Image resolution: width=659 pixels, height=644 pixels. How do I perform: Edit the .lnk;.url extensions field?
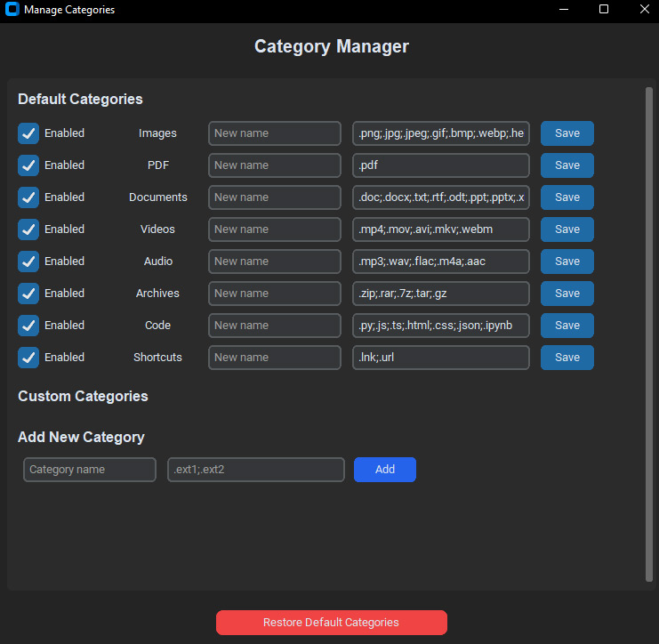tap(441, 358)
